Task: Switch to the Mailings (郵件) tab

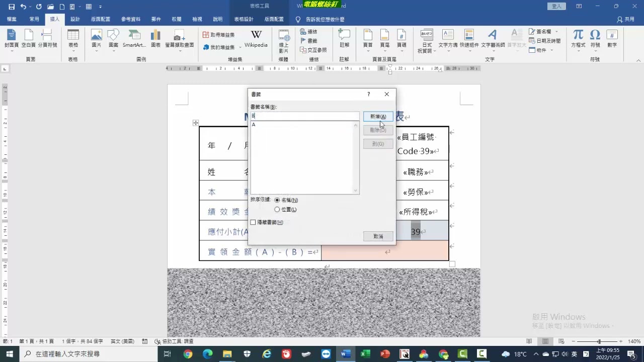Action: [x=156, y=19]
